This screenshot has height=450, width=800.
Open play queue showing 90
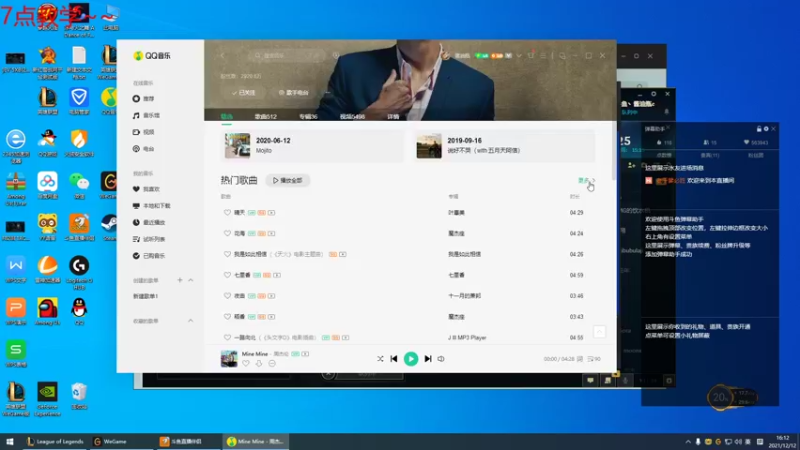point(594,359)
